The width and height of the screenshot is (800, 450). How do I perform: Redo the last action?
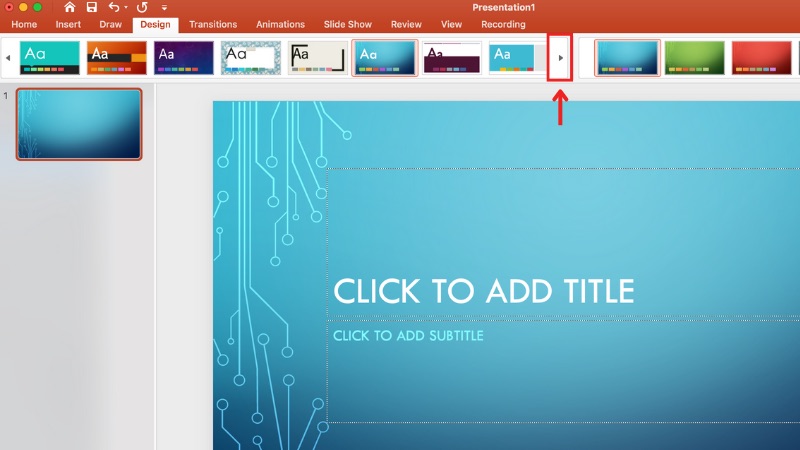pos(142,7)
